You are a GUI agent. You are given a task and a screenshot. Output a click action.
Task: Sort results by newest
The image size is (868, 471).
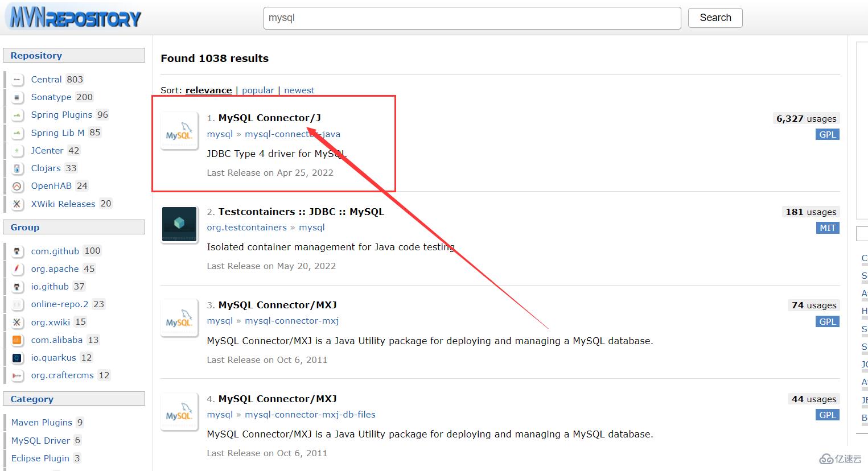pos(299,90)
